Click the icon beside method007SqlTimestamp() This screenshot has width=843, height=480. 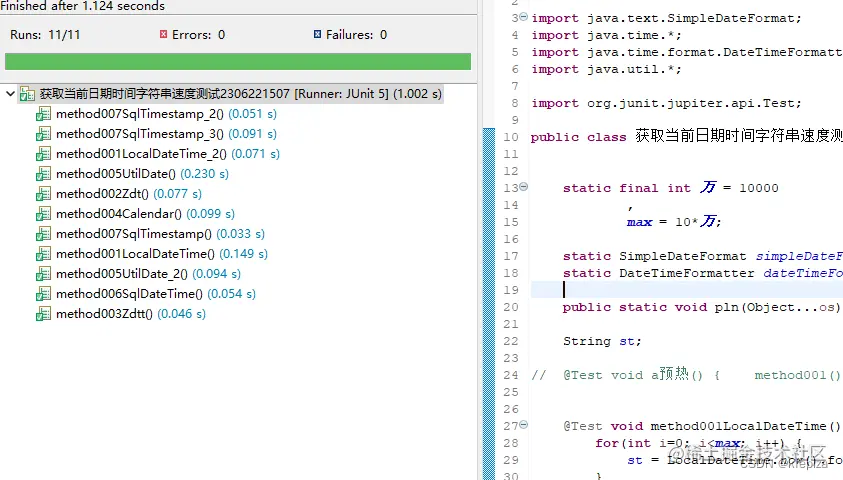click(x=44, y=234)
